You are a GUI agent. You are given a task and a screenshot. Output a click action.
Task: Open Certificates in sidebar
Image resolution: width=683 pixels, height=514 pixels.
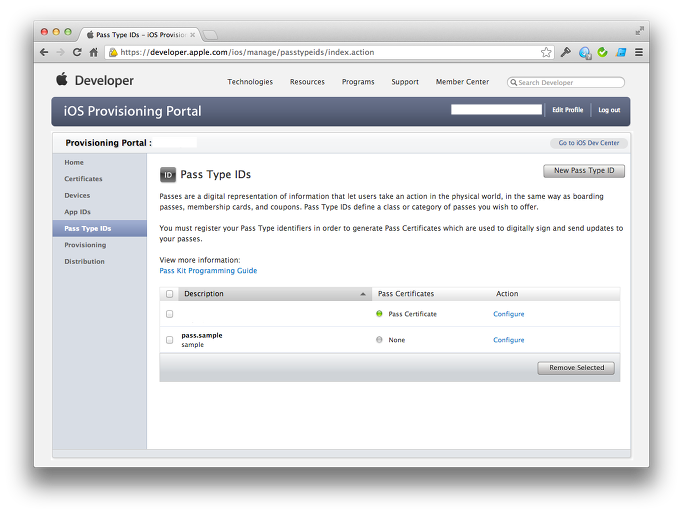83,179
